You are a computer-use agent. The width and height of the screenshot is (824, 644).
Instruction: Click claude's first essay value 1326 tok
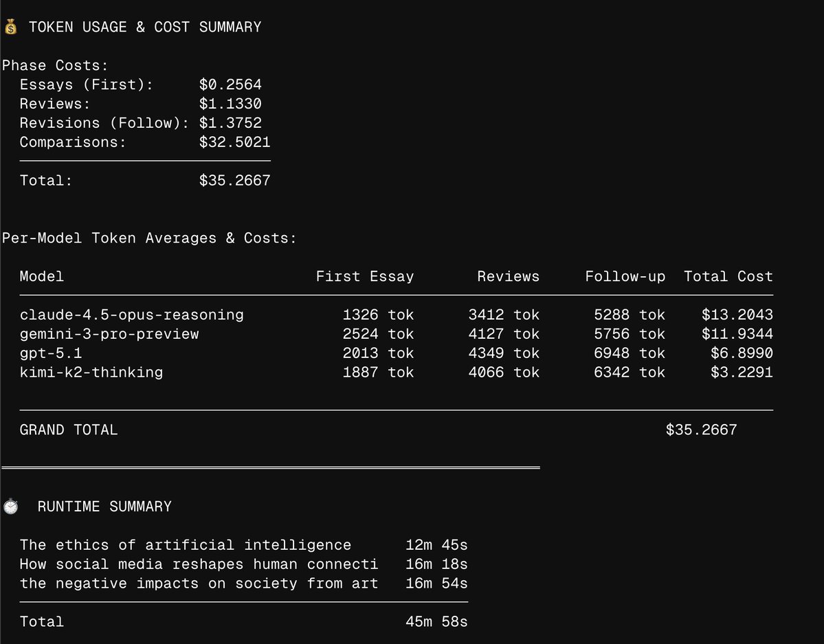coord(378,314)
